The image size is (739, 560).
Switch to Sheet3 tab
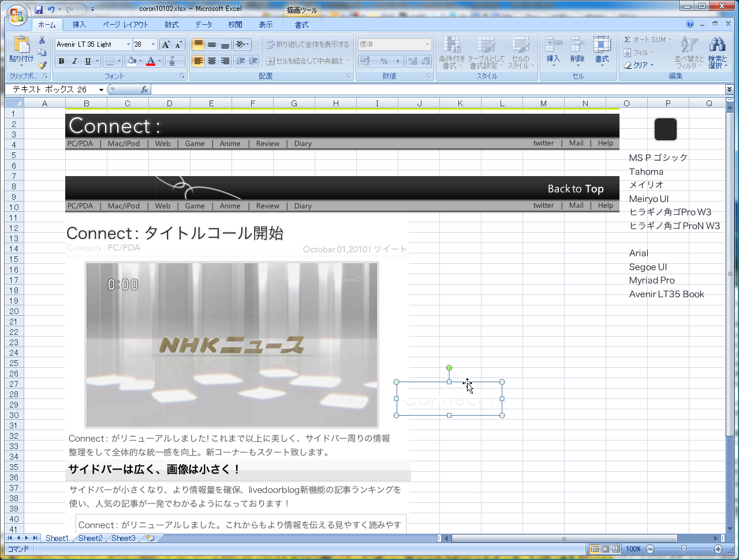124,538
